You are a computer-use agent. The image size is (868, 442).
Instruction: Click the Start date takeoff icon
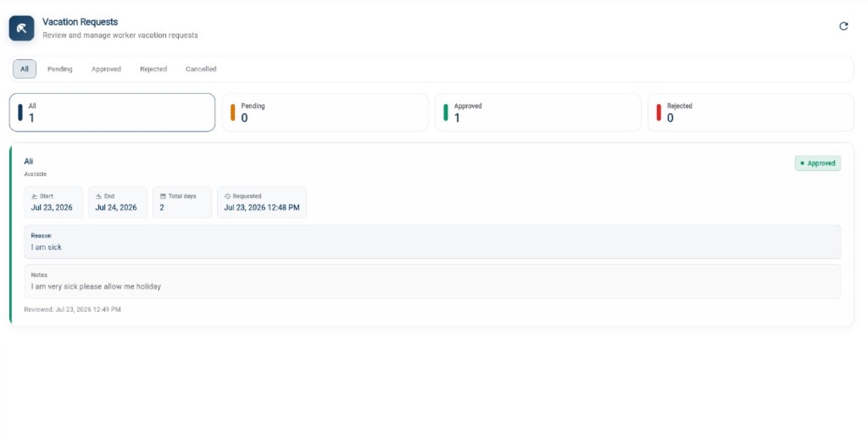(35, 196)
